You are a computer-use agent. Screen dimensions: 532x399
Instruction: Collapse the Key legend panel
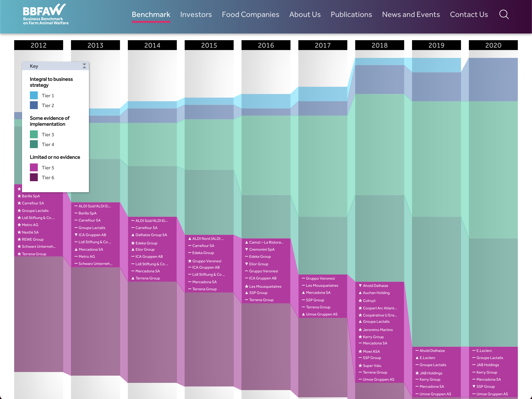click(84, 66)
